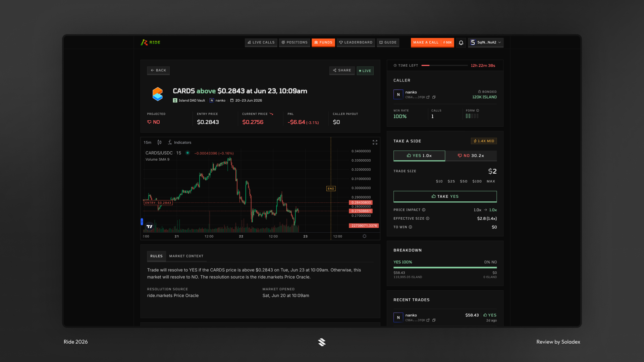The image size is (644, 362).
Task: Open the Positions nav tab
Action: [x=294, y=43]
